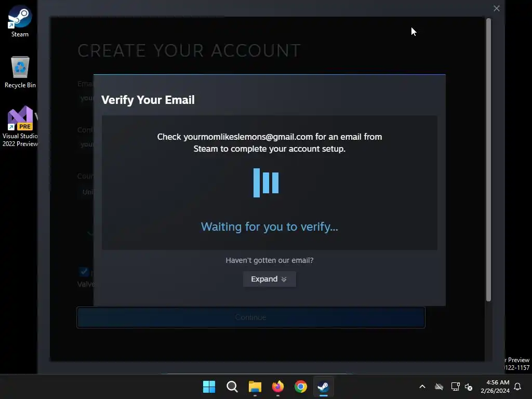Click the yourmomlikeslemons@gmail.com email text

(248, 137)
